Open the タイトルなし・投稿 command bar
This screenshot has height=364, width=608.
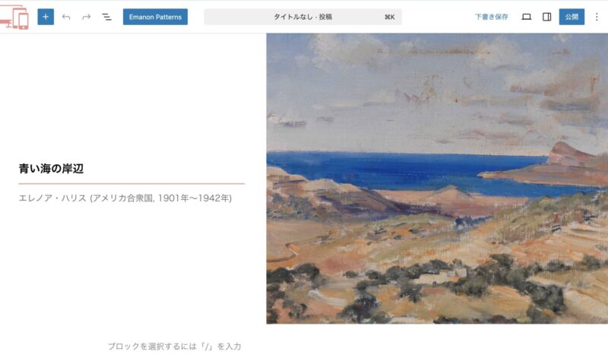click(302, 17)
